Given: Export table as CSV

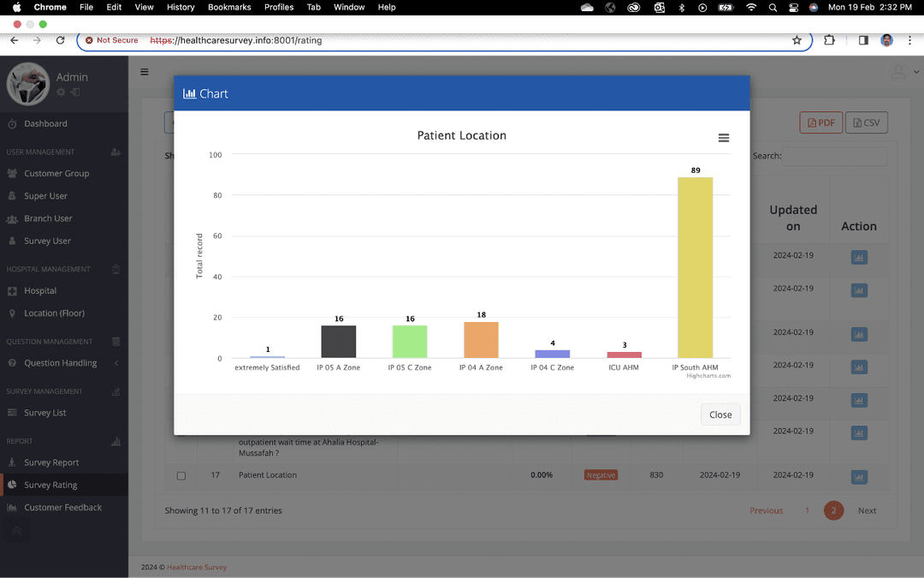Looking at the screenshot, I should (866, 122).
